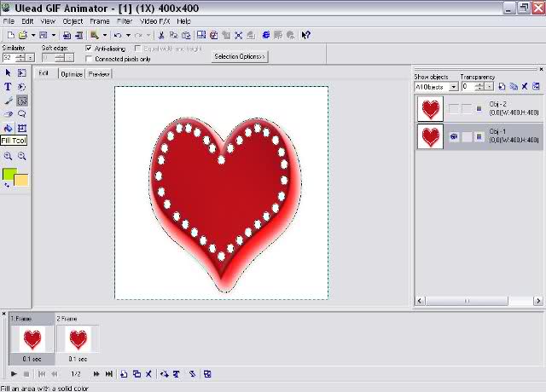
Task: Select the Paint Brush tool
Action: point(8,101)
